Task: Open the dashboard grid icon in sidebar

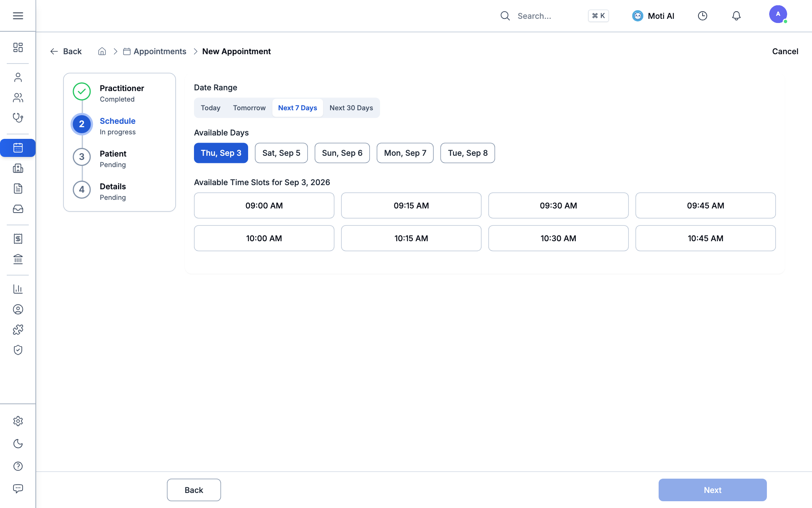Action: [18, 47]
